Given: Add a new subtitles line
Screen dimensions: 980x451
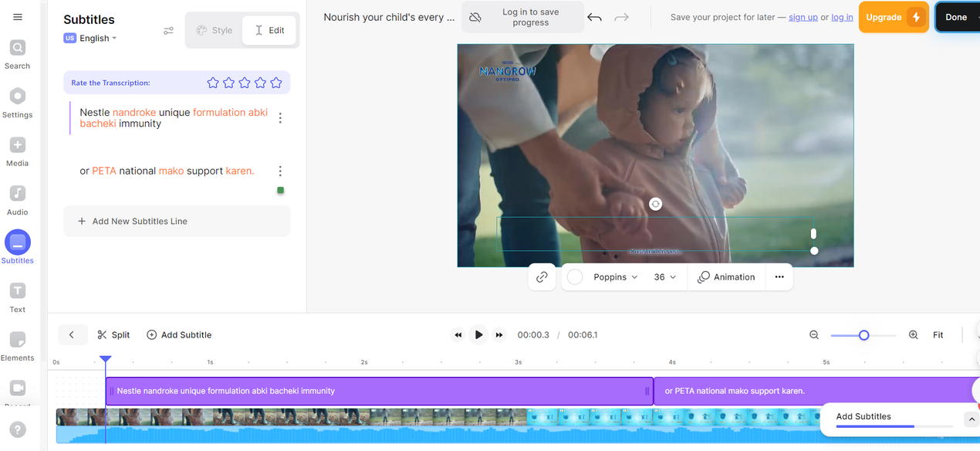Looking at the screenshot, I should (177, 221).
